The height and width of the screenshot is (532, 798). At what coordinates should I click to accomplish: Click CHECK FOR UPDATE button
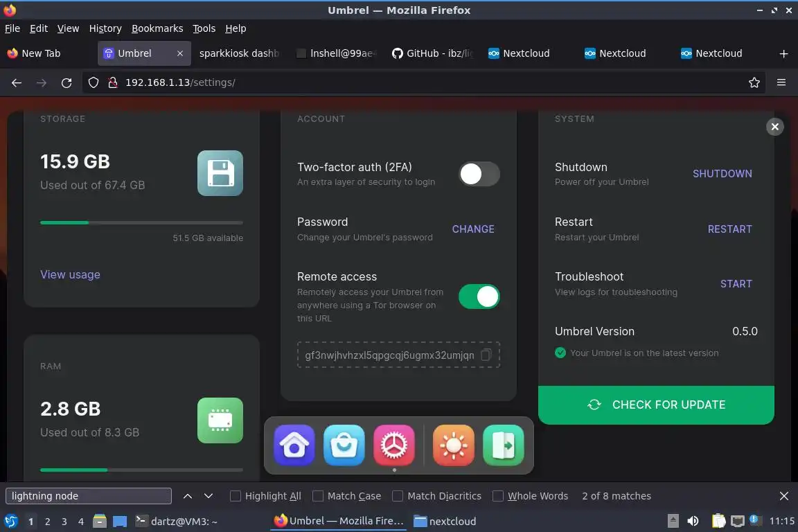click(x=656, y=405)
